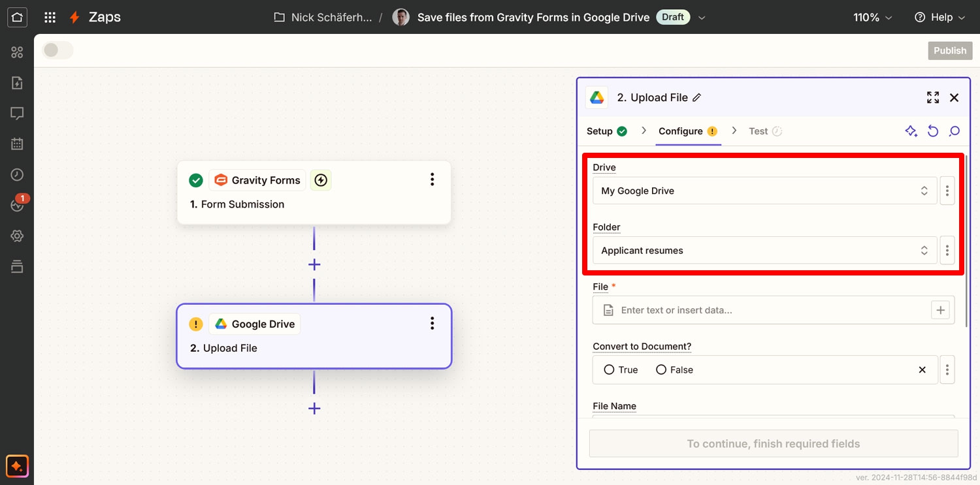Open the Nick Schäferh... folder breadcrumb

tap(323, 18)
